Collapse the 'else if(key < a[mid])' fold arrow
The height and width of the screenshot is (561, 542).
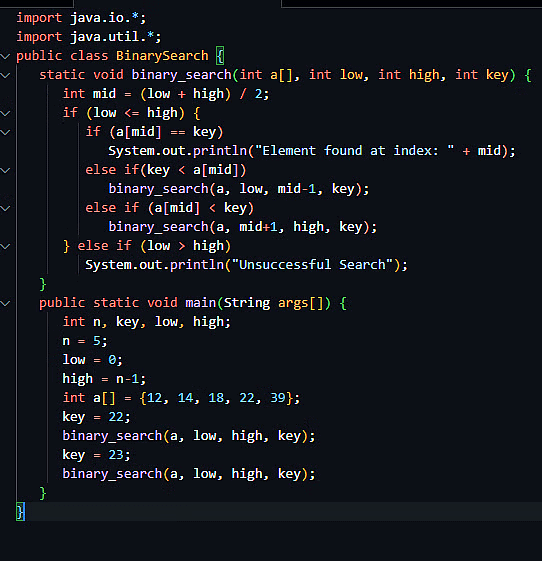pos(5,170)
